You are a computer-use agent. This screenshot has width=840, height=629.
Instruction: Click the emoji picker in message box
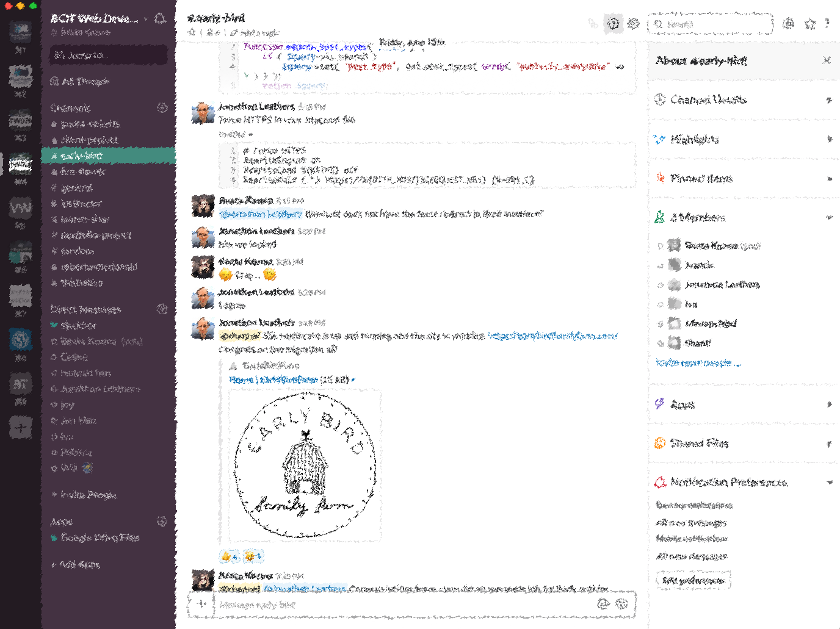622,603
